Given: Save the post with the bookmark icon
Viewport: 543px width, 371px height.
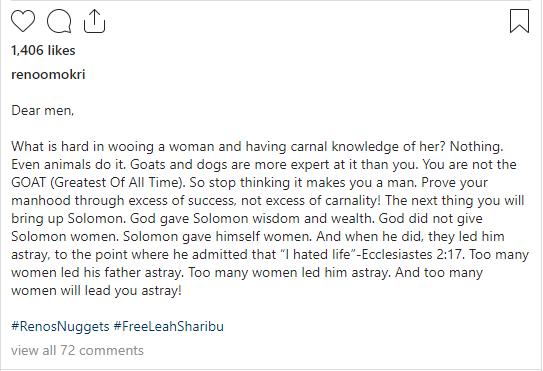Looking at the screenshot, I should pyautogui.click(x=519, y=21).
